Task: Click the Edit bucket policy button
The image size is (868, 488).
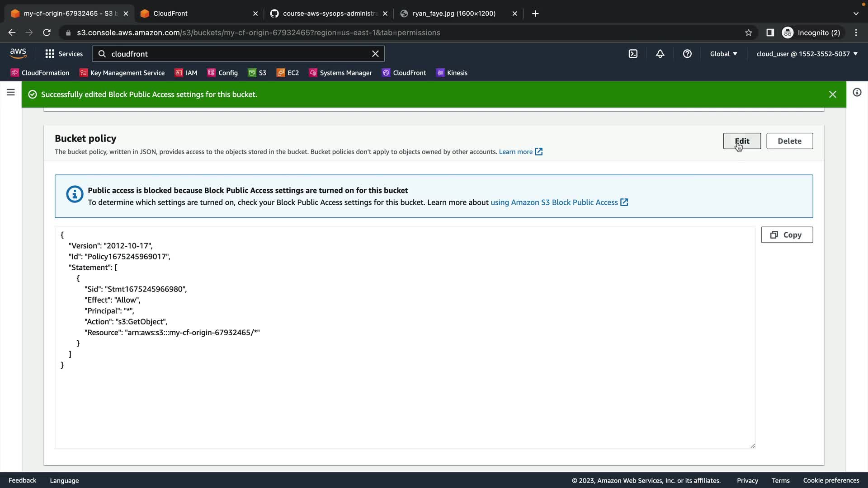Action: point(742,141)
